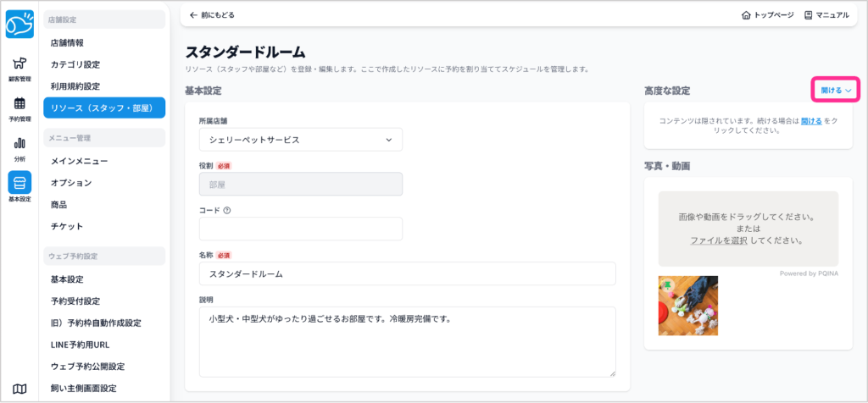Click 前にもどる back button
The image size is (868, 403).
(212, 15)
